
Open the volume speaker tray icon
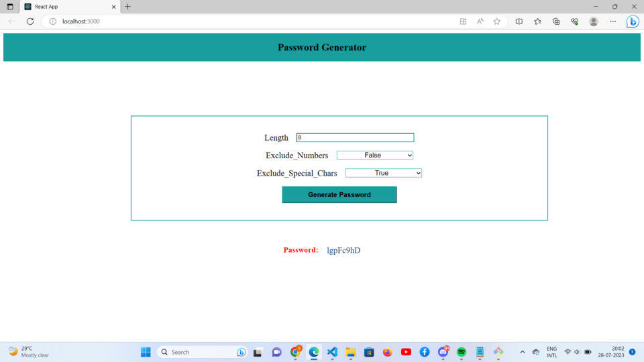click(577, 352)
